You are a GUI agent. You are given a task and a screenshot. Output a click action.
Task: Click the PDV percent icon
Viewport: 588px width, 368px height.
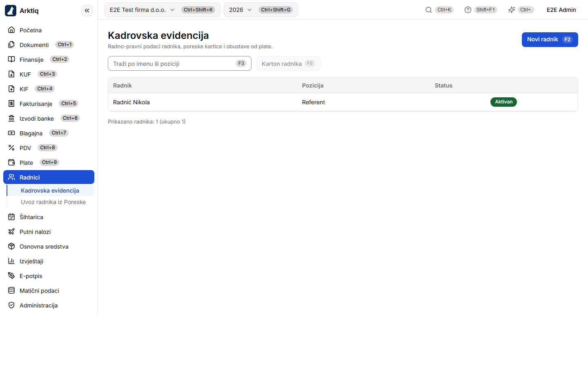tap(11, 148)
